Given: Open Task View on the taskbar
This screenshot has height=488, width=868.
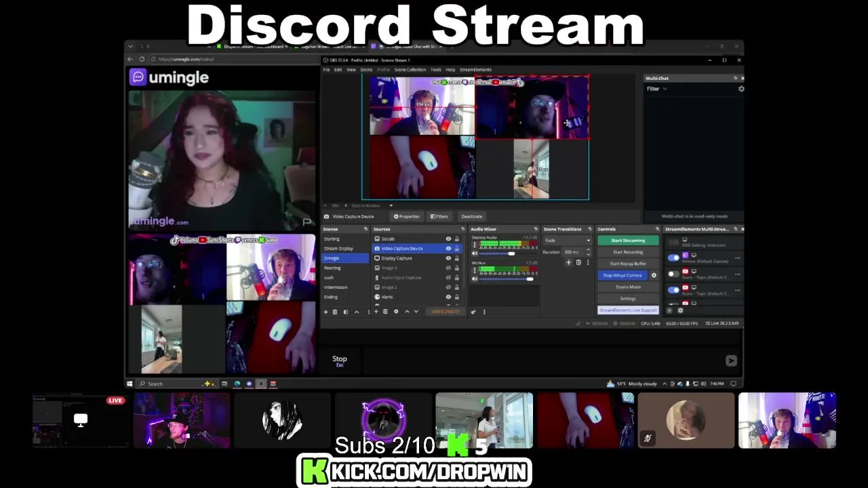Looking at the screenshot, I should point(225,384).
